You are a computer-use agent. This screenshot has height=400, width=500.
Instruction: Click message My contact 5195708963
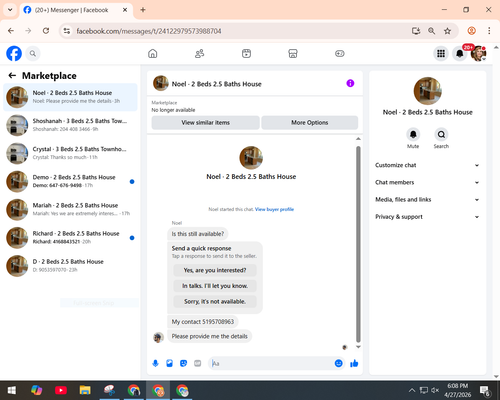203,322
